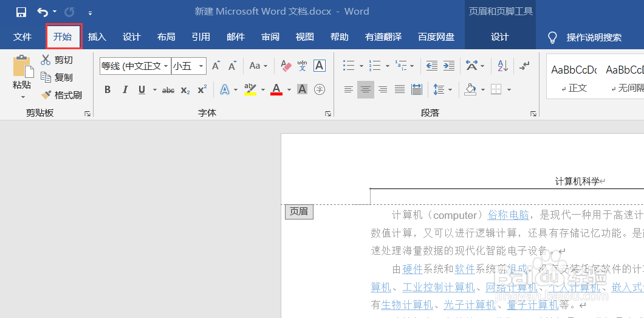Cut selection with 剪切
Image resolution: width=644 pixels, height=318 pixels.
point(57,60)
